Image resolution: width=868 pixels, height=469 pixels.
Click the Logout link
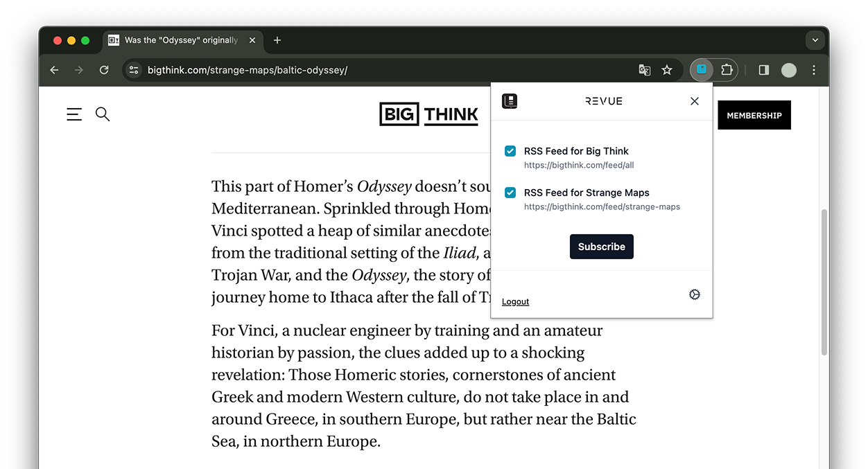coord(515,301)
